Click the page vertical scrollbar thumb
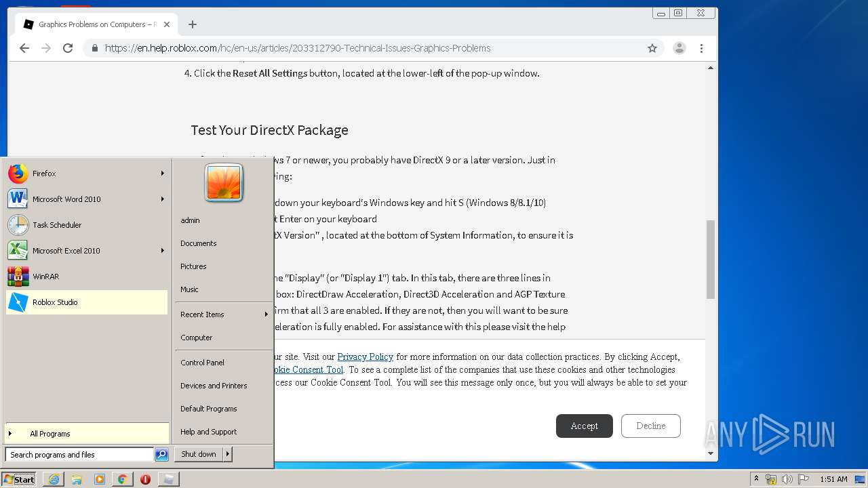The height and width of the screenshot is (488, 868). [711, 259]
